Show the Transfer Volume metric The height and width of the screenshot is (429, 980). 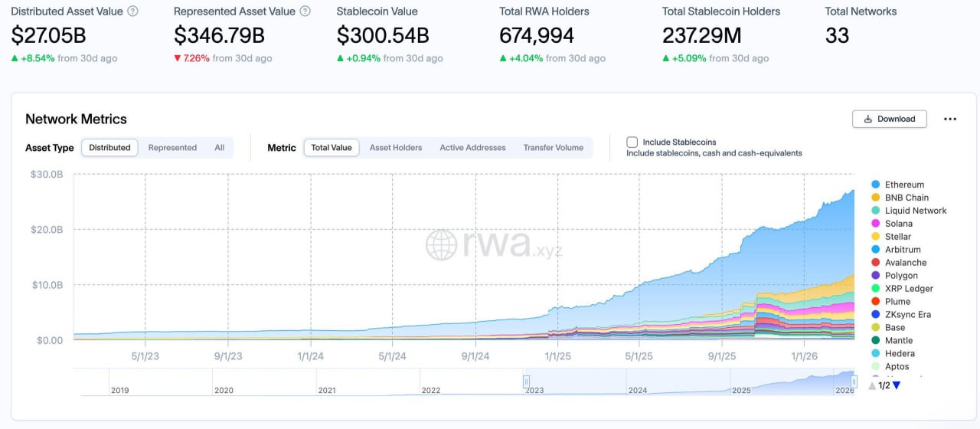(553, 148)
